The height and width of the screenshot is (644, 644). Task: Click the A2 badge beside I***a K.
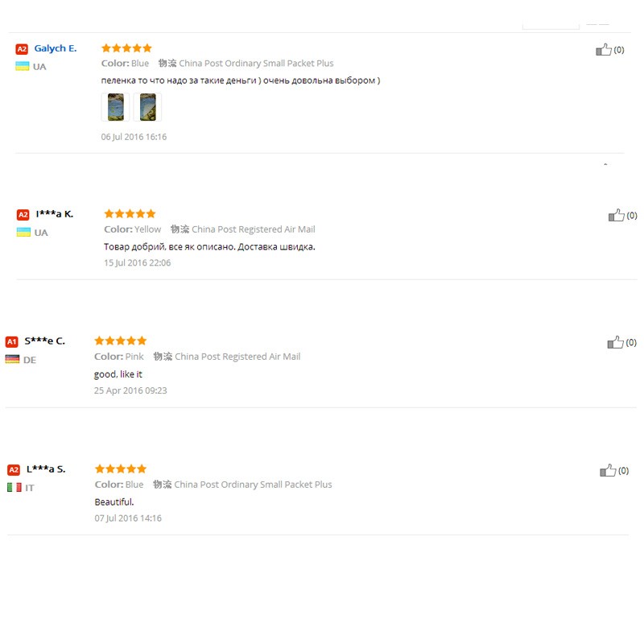[x=23, y=214]
